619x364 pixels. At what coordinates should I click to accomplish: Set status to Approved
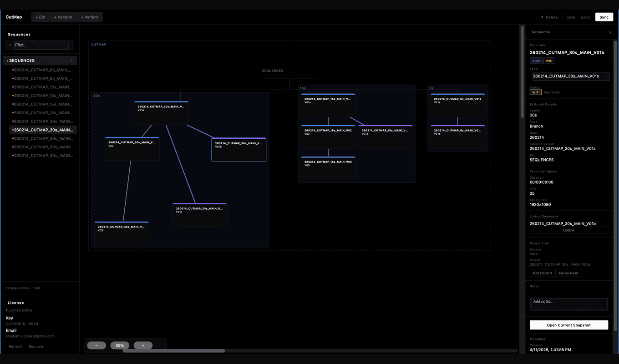[552, 92]
